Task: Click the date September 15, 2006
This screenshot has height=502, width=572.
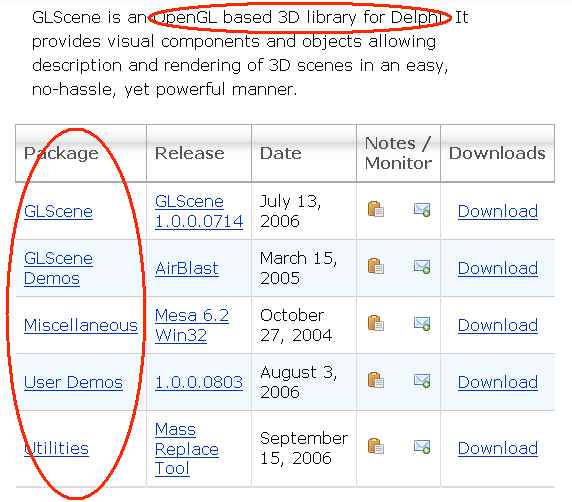Action: (304, 448)
